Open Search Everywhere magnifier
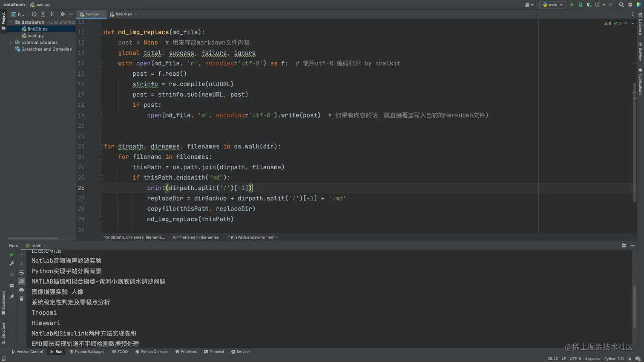Image resolution: width=644 pixels, height=362 pixels. click(621, 5)
